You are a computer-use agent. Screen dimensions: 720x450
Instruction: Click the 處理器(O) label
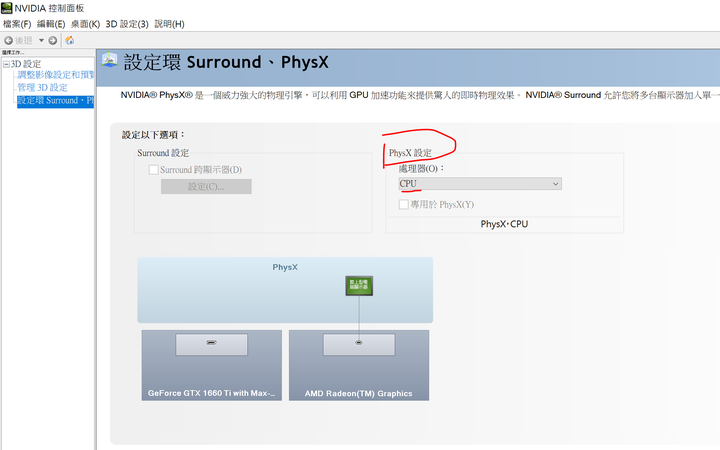point(421,169)
